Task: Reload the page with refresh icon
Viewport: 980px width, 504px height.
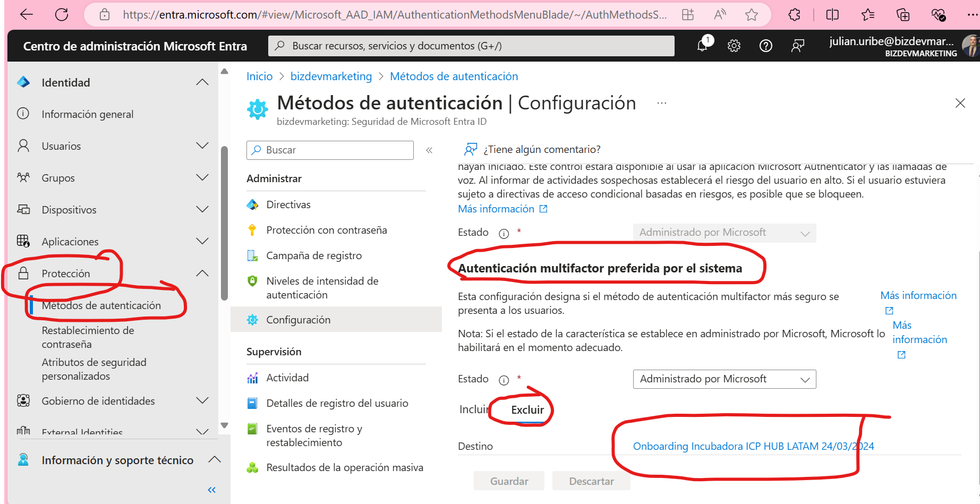Action: click(62, 14)
